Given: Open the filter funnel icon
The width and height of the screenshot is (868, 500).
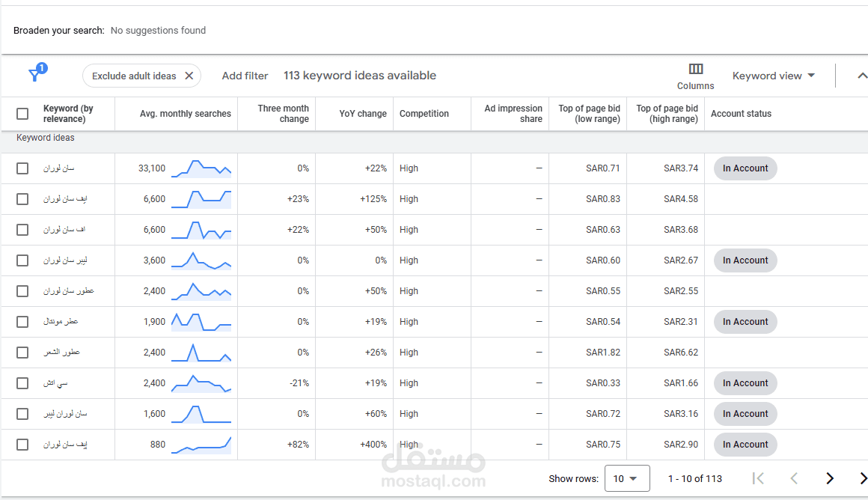Looking at the screenshot, I should tap(35, 75).
